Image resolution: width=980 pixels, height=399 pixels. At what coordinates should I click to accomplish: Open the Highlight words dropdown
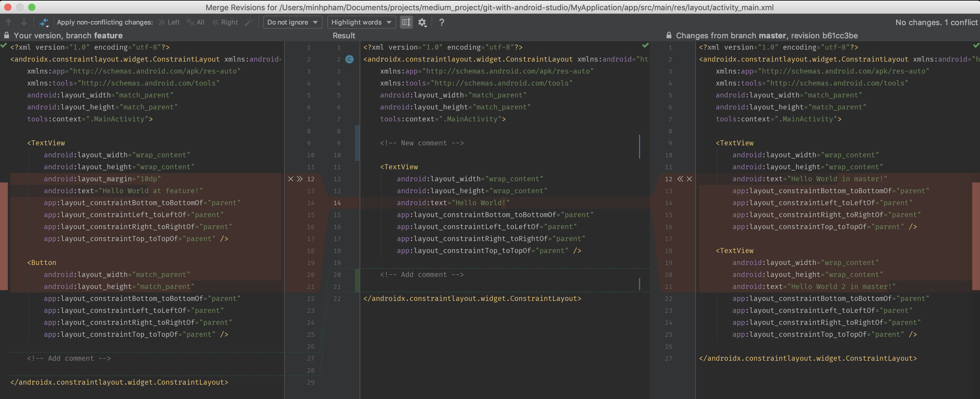coord(361,22)
